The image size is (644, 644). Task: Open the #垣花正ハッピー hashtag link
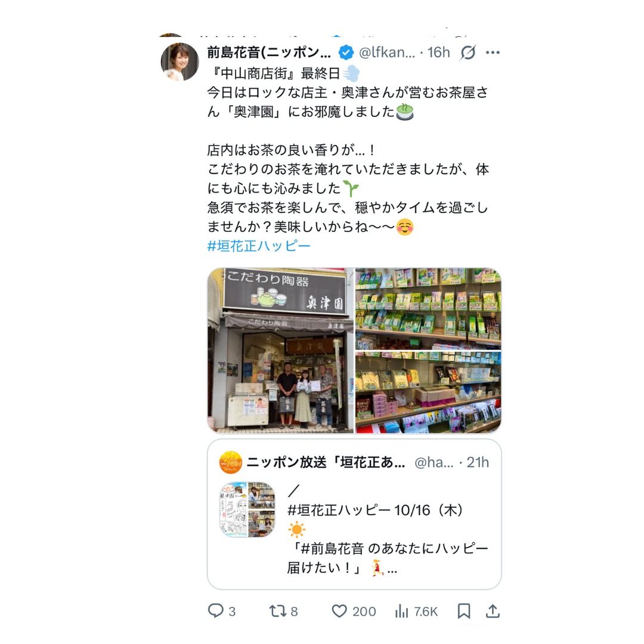(259, 246)
